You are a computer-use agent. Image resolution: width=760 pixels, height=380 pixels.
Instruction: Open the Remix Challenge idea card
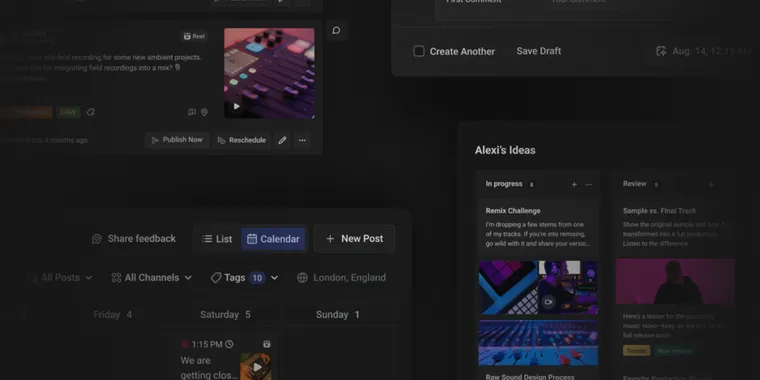pyautogui.click(x=538, y=227)
